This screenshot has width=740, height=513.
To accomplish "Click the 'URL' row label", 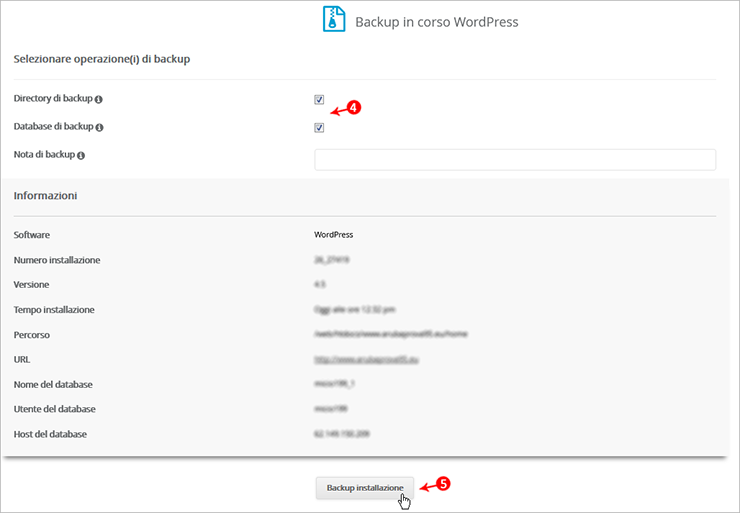I will click(22, 360).
